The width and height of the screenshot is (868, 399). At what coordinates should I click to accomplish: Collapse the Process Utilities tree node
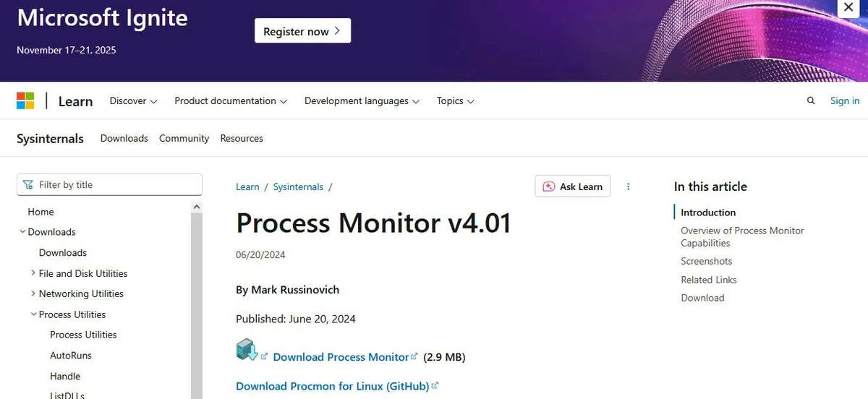pyautogui.click(x=33, y=314)
